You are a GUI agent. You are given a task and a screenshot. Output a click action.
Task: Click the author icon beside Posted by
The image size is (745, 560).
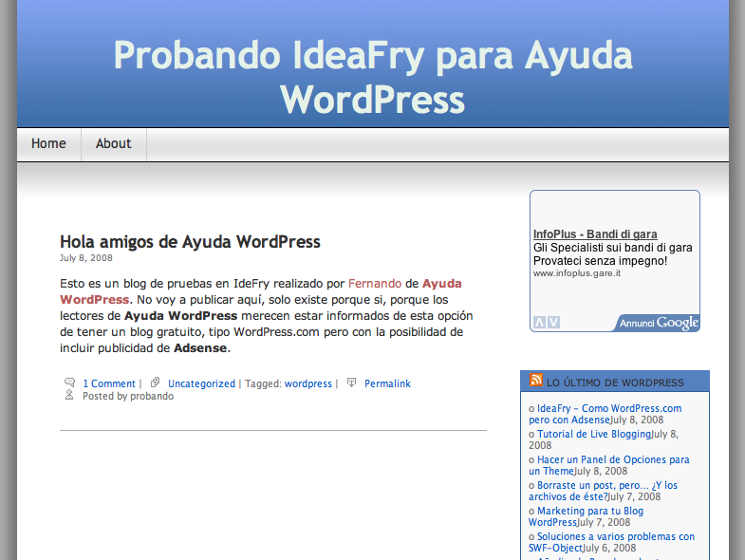(x=69, y=395)
